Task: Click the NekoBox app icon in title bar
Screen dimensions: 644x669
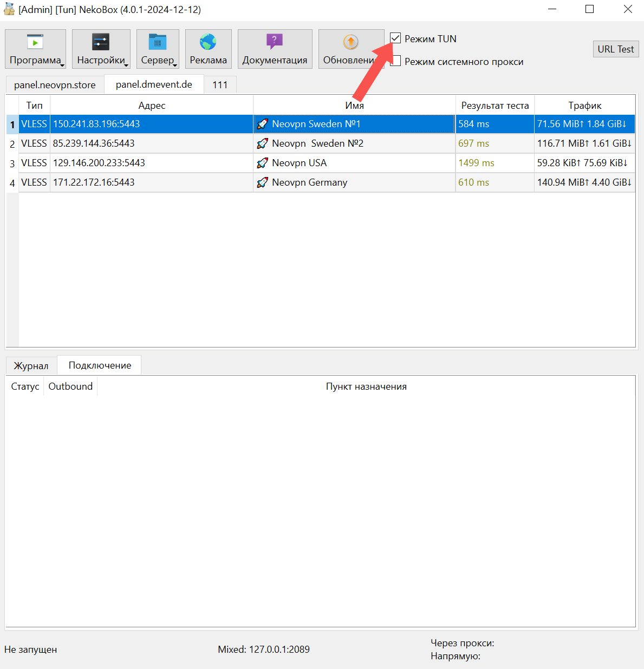Action: click(x=9, y=9)
